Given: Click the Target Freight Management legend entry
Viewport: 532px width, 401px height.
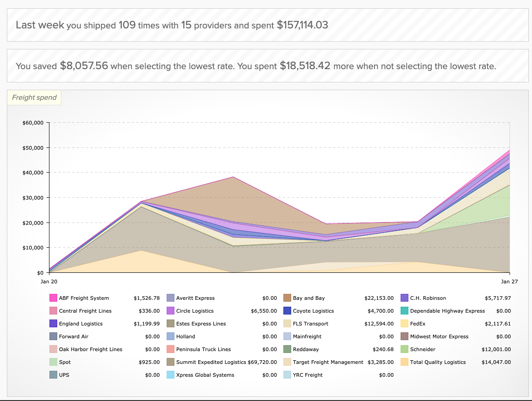Looking at the screenshot, I should click(x=328, y=362).
